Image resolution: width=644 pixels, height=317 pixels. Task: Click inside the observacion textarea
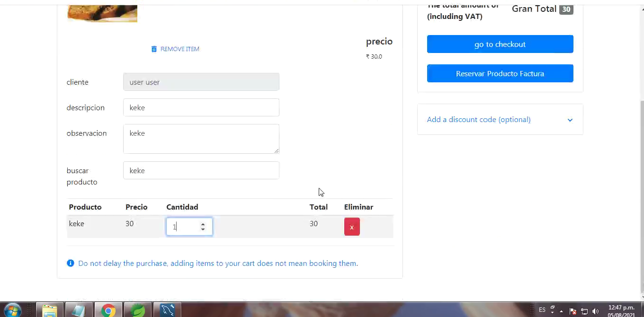[201, 139]
